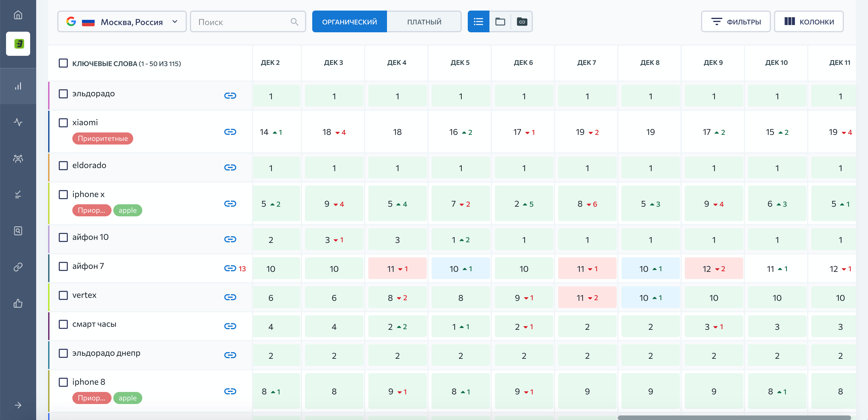Check the айфон 10 keyword checkbox

point(63,237)
